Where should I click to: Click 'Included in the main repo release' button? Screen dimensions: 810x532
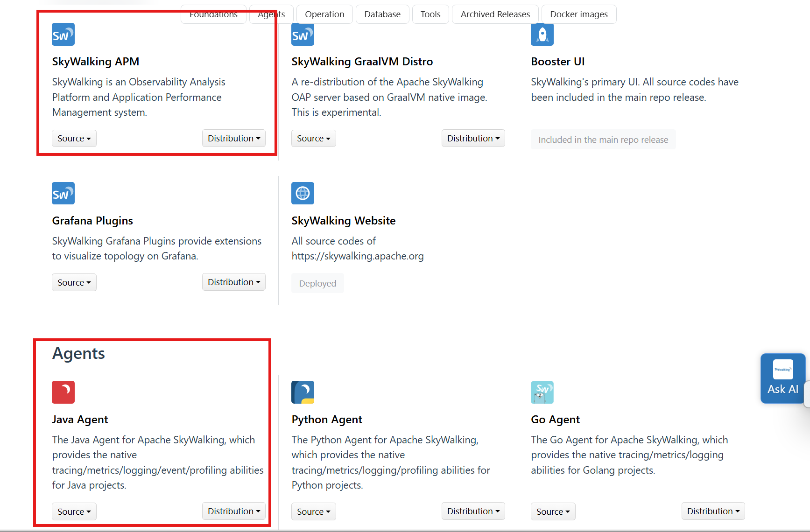click(603, 140)
